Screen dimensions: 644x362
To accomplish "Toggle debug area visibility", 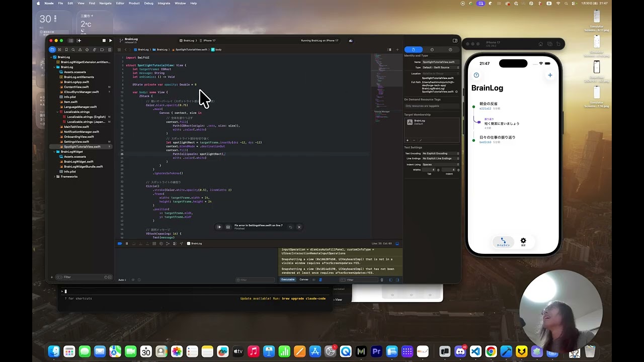I will click(397, 243).
